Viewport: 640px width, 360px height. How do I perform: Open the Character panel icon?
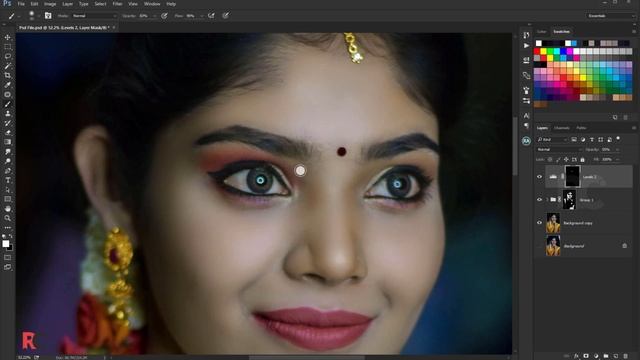click(x=526, y=116)
